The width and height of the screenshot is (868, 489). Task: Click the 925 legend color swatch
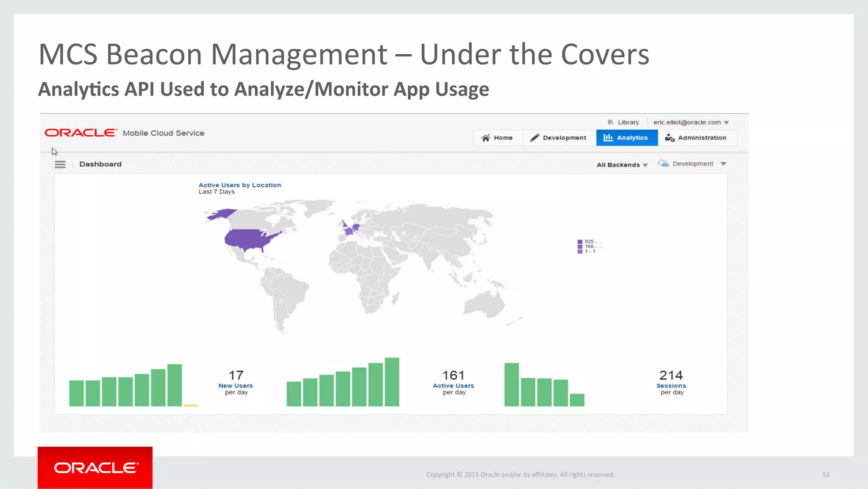[x=580, y=242]
